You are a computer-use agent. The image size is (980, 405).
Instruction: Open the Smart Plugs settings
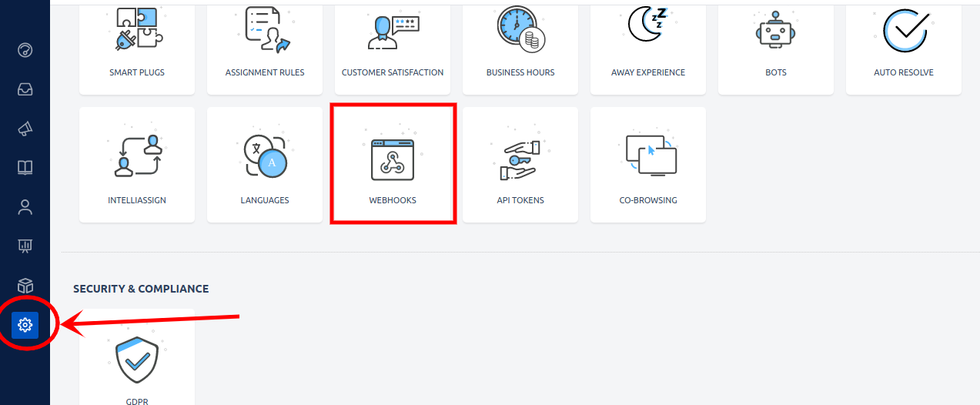[x=137, y=46]
